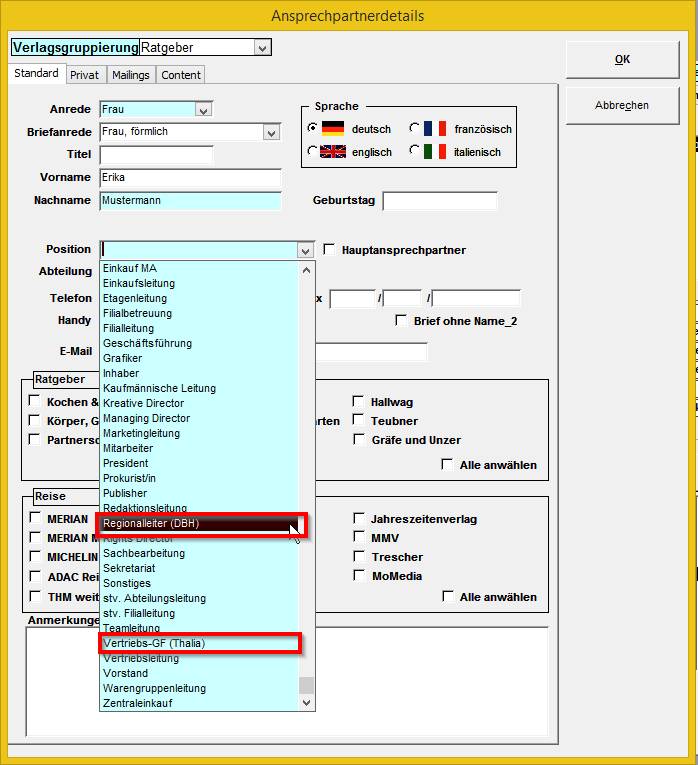698x765 pixels.
Task: Click the OK button
Action: coord(622,60)
